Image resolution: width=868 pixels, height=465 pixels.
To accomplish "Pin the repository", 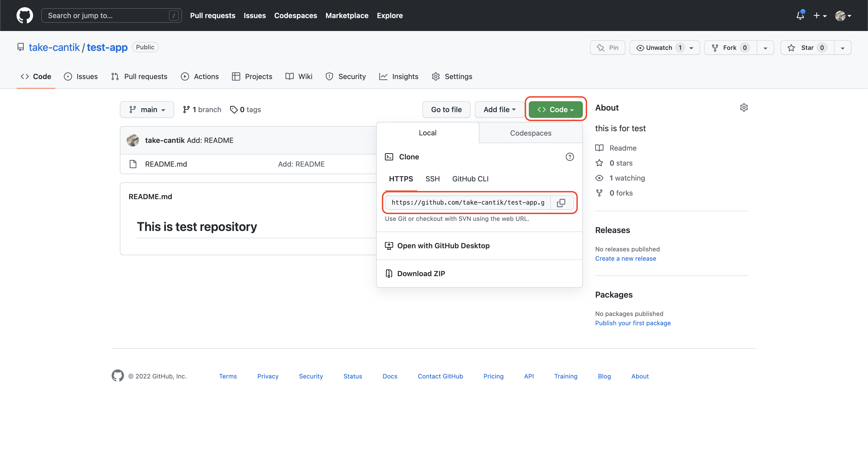I will [x=608, y=48].
